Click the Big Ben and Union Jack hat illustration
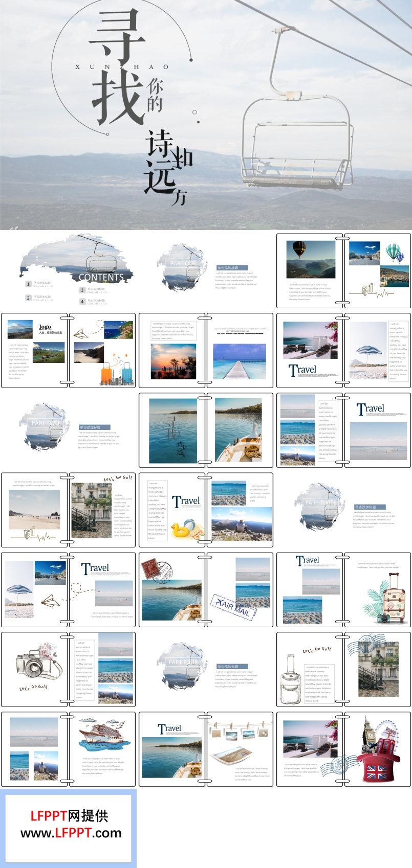 pos(377,751)
